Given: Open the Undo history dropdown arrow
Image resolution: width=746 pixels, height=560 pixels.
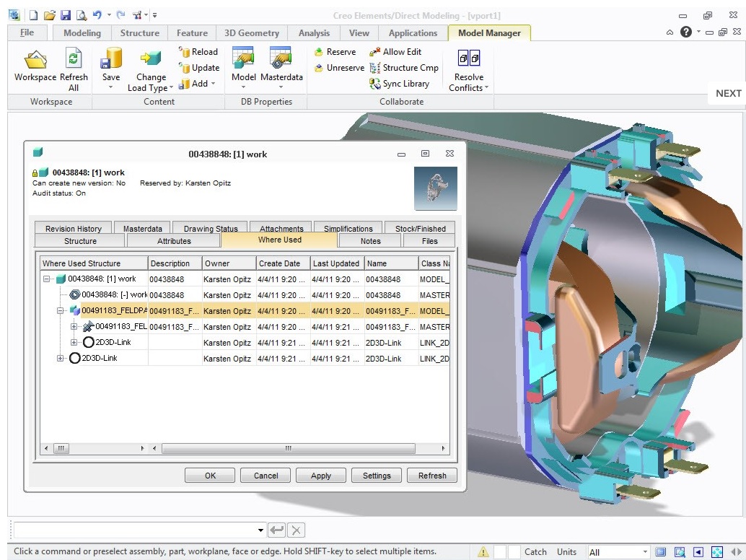Looking at the screenshot, I should click(x=109, y=15).
